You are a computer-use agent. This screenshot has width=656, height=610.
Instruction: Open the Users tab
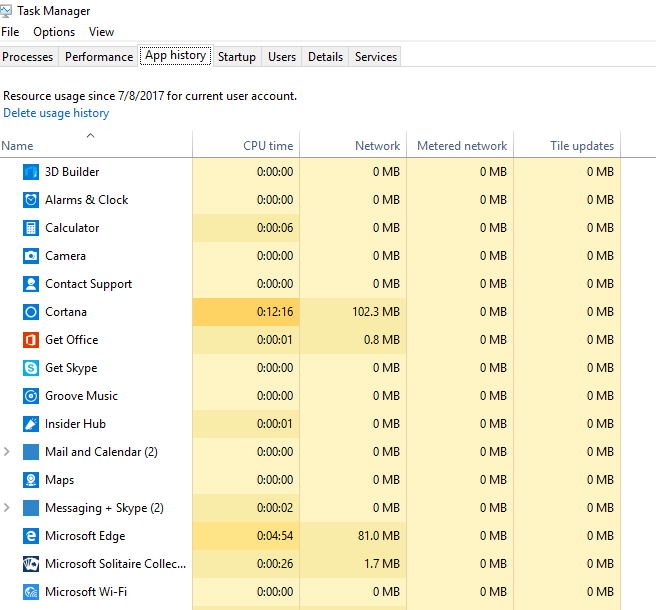point(282,56)
